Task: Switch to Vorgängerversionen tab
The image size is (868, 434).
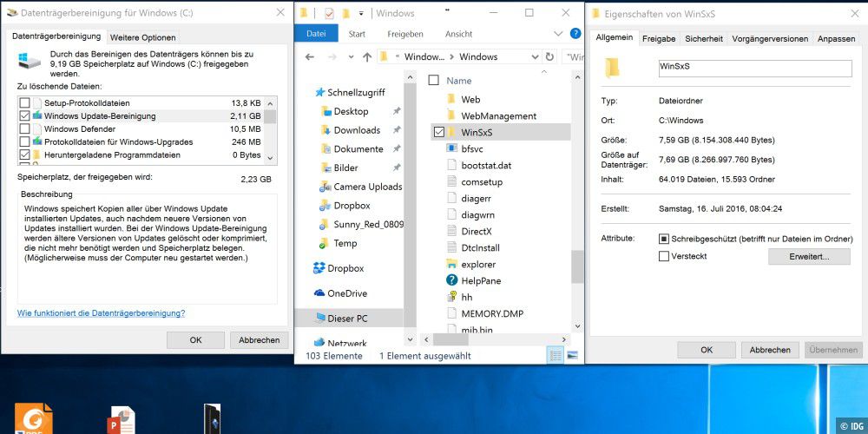Action: pyautogui.click(x=770, y=39)
